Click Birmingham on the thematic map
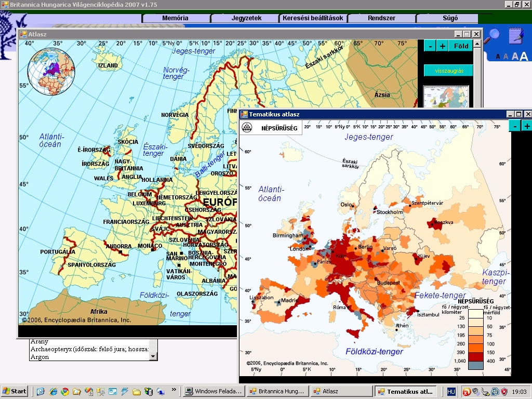 coord(288,235)
